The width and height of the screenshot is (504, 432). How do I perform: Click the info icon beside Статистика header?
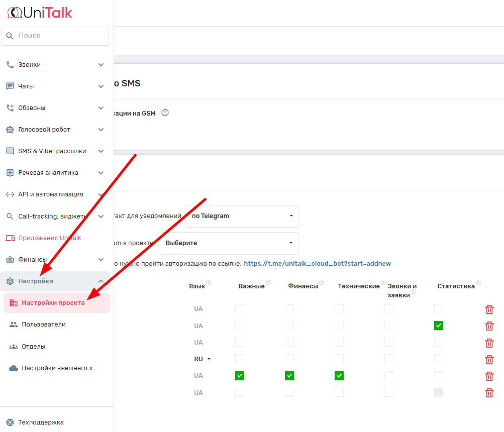[x=478, y=283]
